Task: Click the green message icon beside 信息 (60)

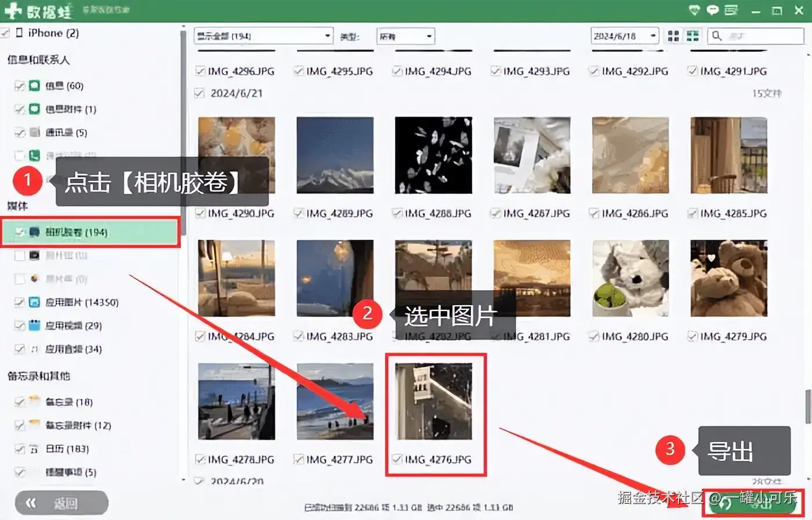Action: point(35,85)
